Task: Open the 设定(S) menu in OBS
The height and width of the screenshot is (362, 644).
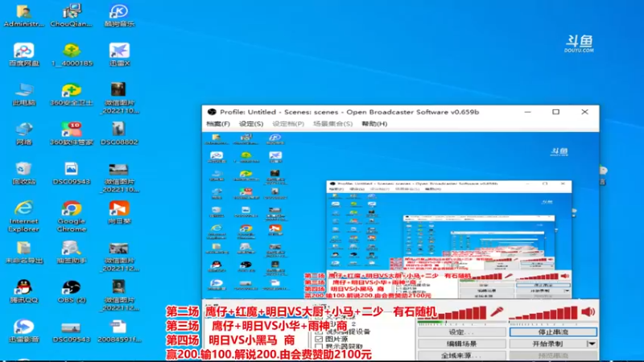Action: point(251,124)
